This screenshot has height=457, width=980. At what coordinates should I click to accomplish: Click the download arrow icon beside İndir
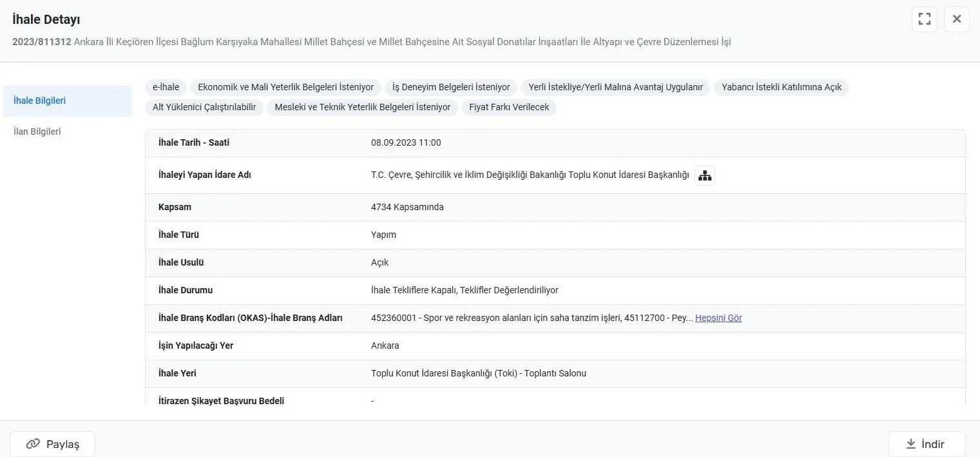(x=911, y=444)
